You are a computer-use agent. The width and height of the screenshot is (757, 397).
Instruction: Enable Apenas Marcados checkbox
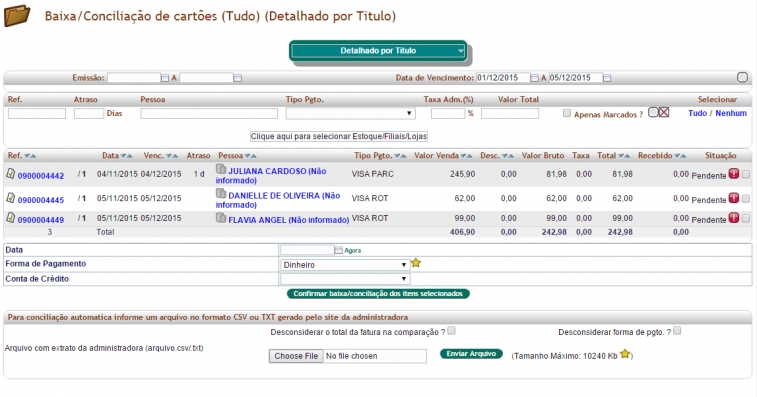[x=567, y=113]
